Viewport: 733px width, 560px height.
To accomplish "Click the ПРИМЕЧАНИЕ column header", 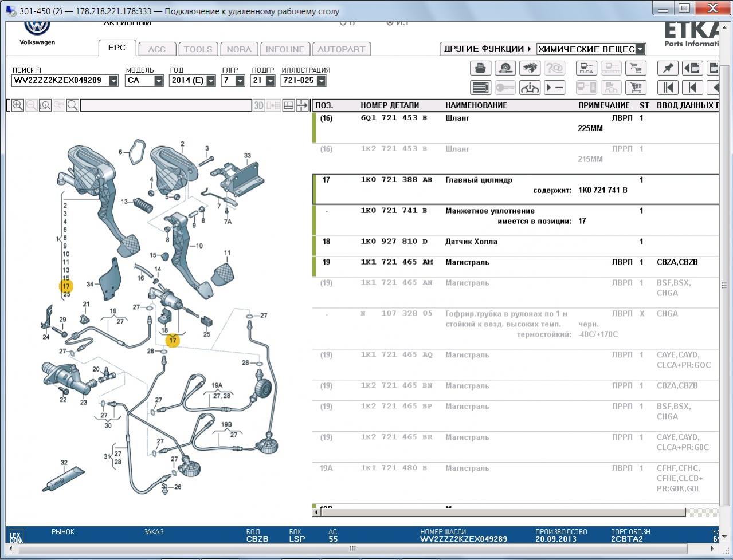I will [604, 105].
